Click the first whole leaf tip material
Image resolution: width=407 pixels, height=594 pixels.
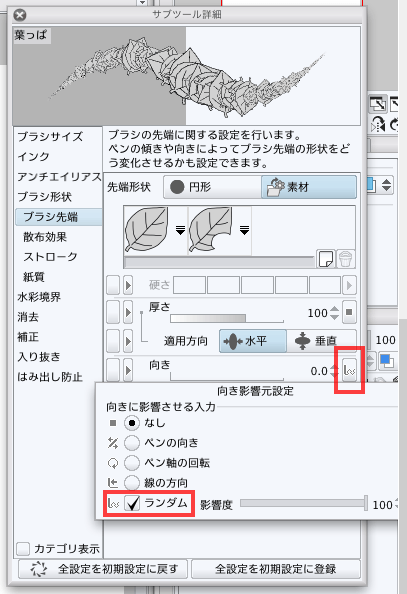point(147,230)
